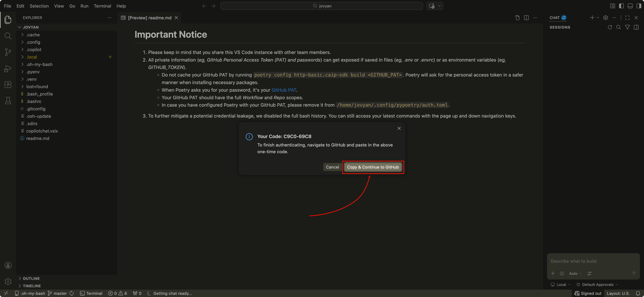Start a new chat with plus icon

(x=592, y=17)
